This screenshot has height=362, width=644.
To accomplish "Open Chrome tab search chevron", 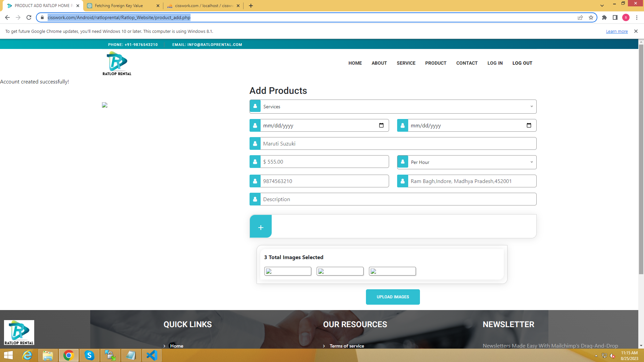I will point(602,6).
